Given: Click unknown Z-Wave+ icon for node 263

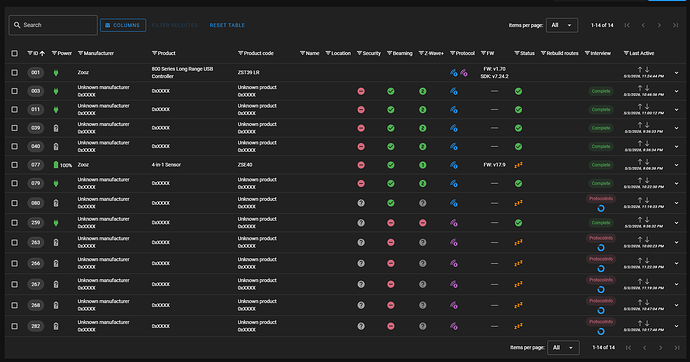Looking at the screenshot, I should click(x=422, y=242).
